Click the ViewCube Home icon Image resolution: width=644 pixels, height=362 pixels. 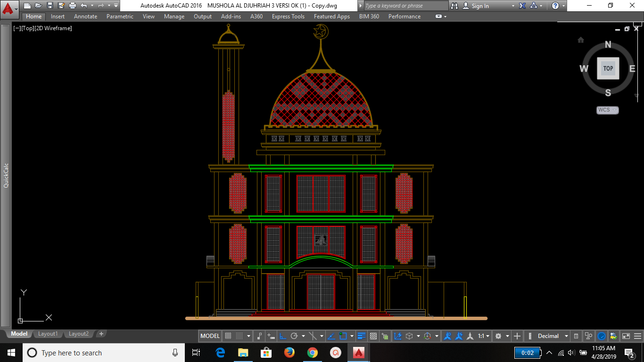pos(581,40)
